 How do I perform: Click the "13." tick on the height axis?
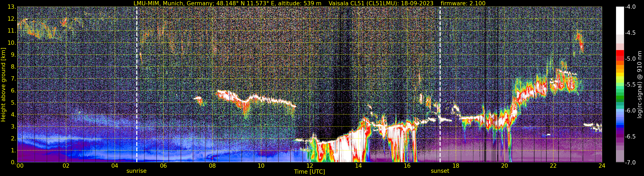pos(12,7)
